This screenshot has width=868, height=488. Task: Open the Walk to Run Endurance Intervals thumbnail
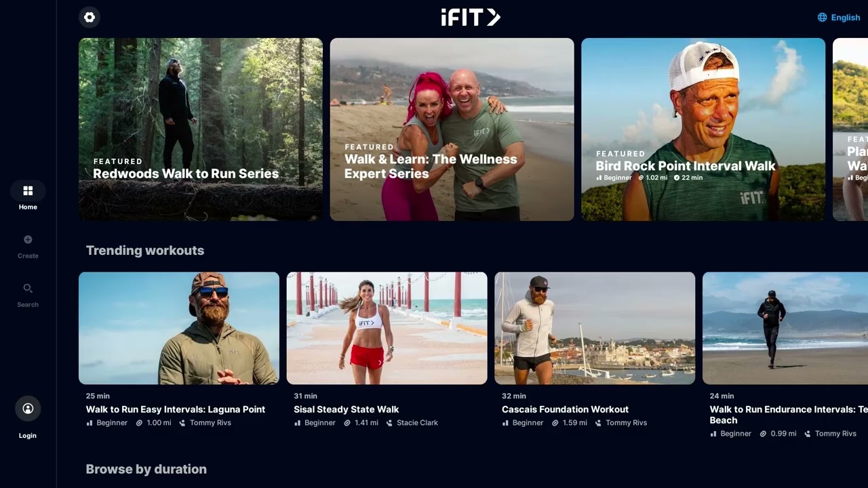tap(785, 328)
